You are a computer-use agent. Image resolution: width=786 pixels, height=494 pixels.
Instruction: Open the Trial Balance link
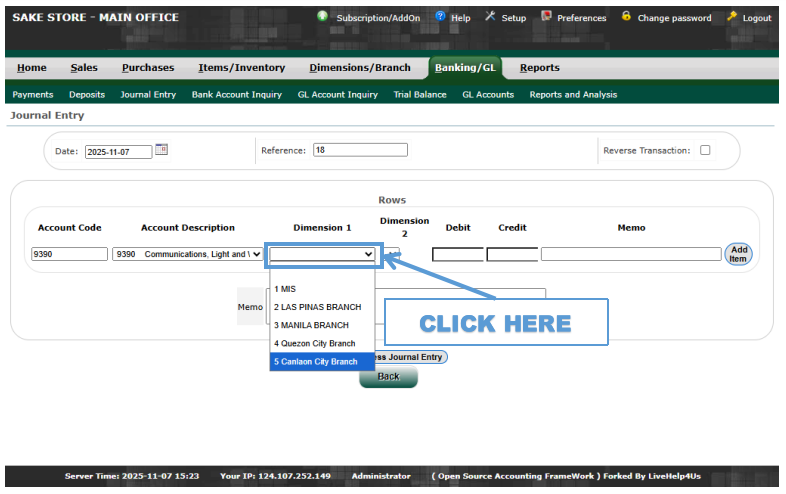click(420, 95)
